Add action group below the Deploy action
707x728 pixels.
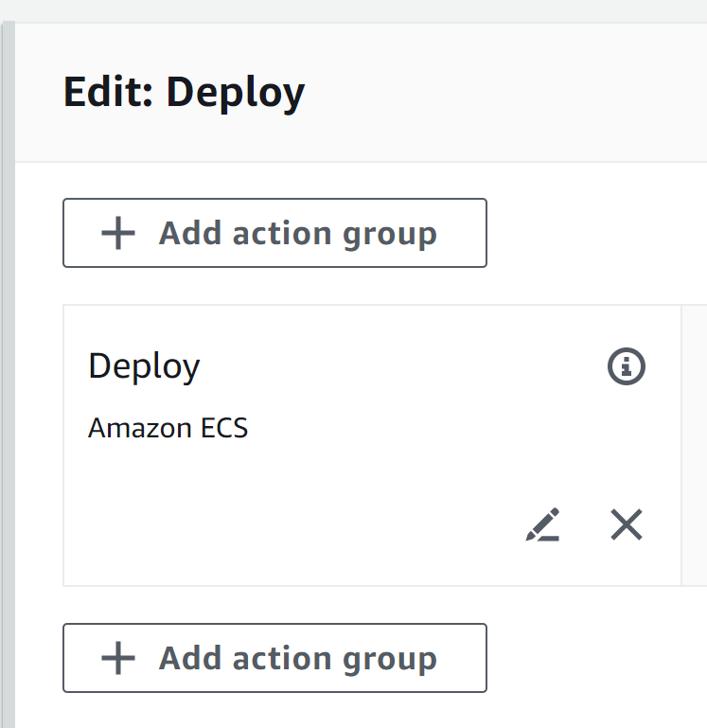(x=274, y=658)
